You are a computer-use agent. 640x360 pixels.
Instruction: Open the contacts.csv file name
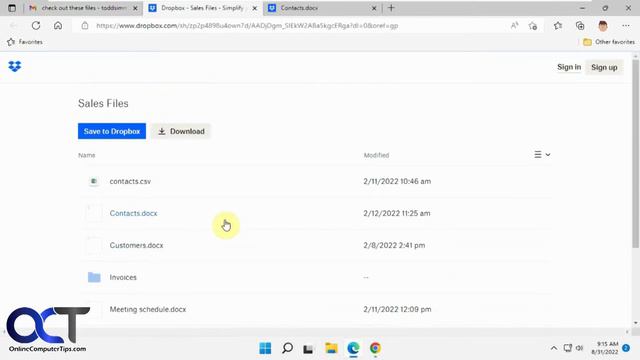coord(130,181)
